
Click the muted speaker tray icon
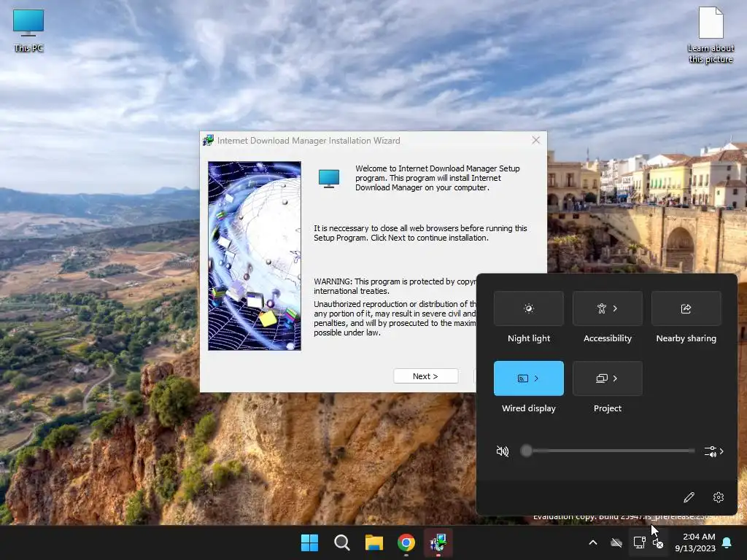(658, 542)
